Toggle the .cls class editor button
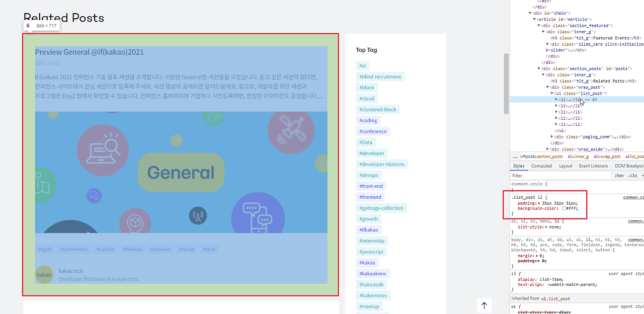 click(x=632, y=176)
